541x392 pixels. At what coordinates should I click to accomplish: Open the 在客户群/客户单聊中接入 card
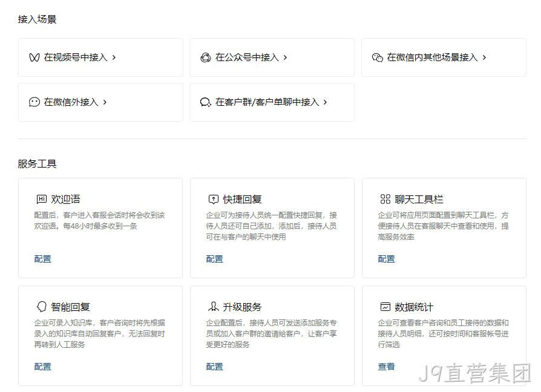[272, 102]
